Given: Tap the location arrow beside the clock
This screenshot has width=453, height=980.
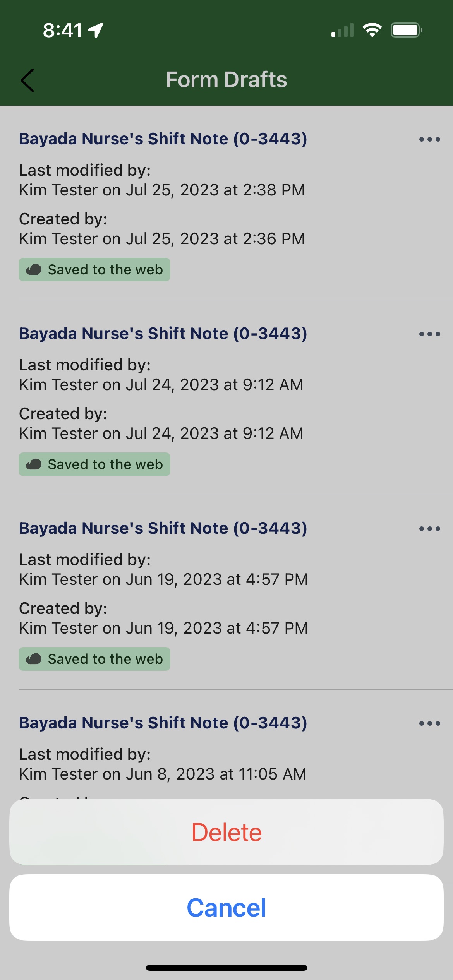Looking at the screenshot, I should [x=96, y=30].
